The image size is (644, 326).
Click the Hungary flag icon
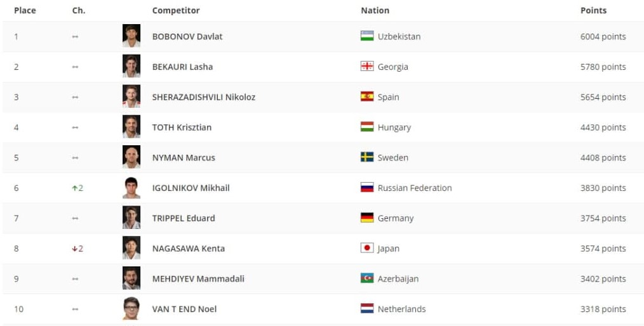pyautogui.click(x=367, y=127)
